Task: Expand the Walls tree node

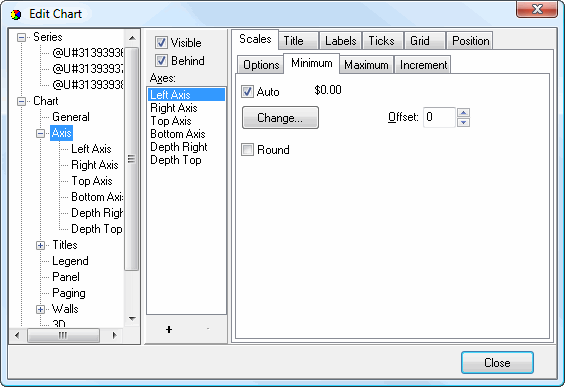Action: pyautogui.click(x=40, y=310)
